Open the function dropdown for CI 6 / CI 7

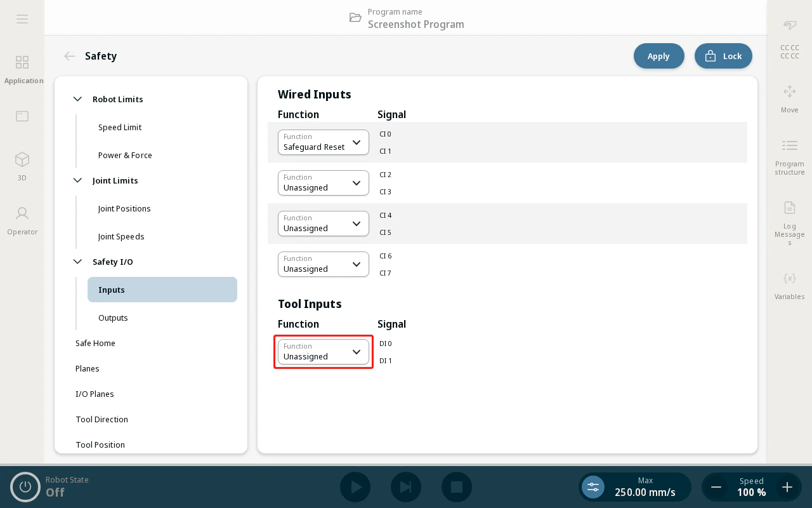(x=324, y=264)
